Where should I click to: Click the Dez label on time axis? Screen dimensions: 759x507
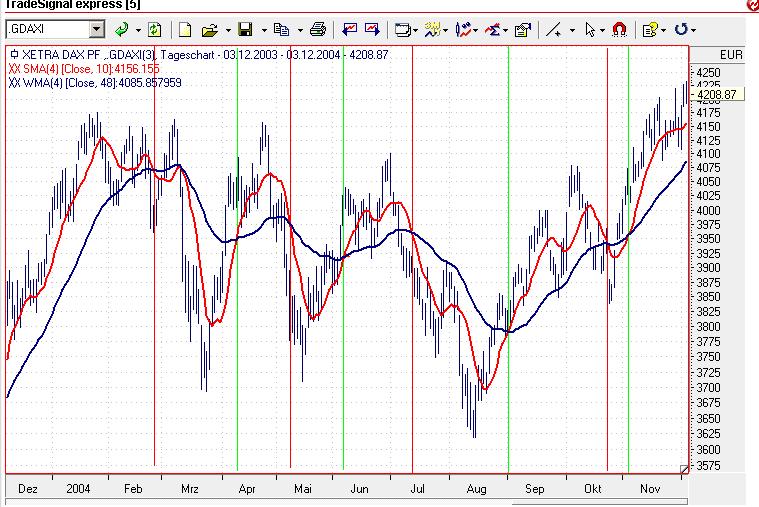coord(28,489)
